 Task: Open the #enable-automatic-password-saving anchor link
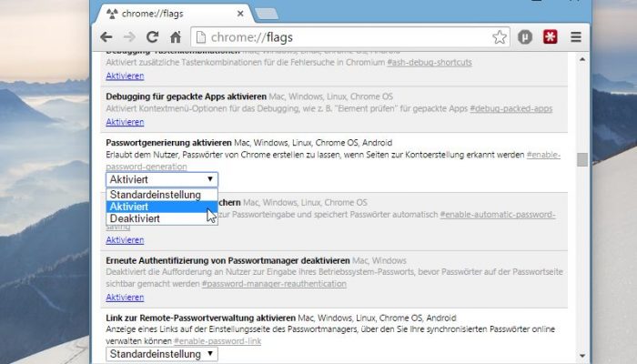click(x=498, y=215)
